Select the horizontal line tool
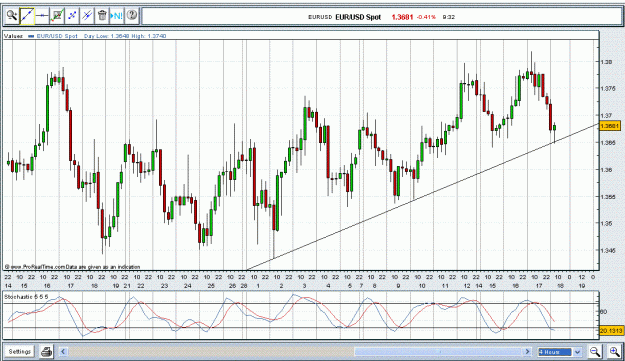 click(x=42, y=16)
